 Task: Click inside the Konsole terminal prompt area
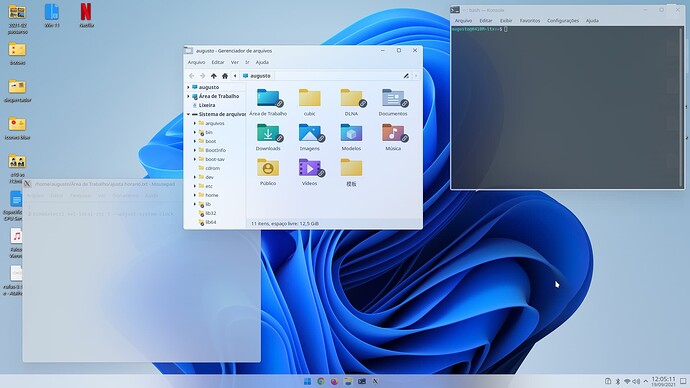[567, 108]
